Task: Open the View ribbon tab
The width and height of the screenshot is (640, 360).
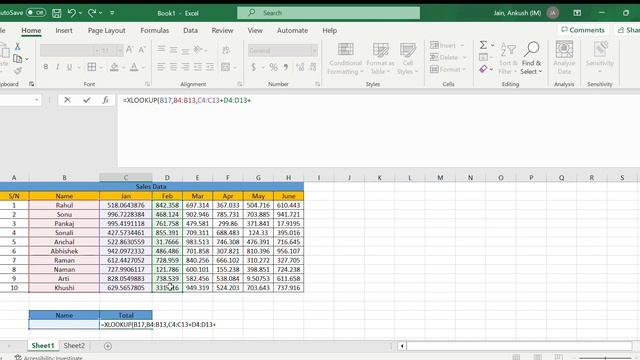Action: click(255, 31)
